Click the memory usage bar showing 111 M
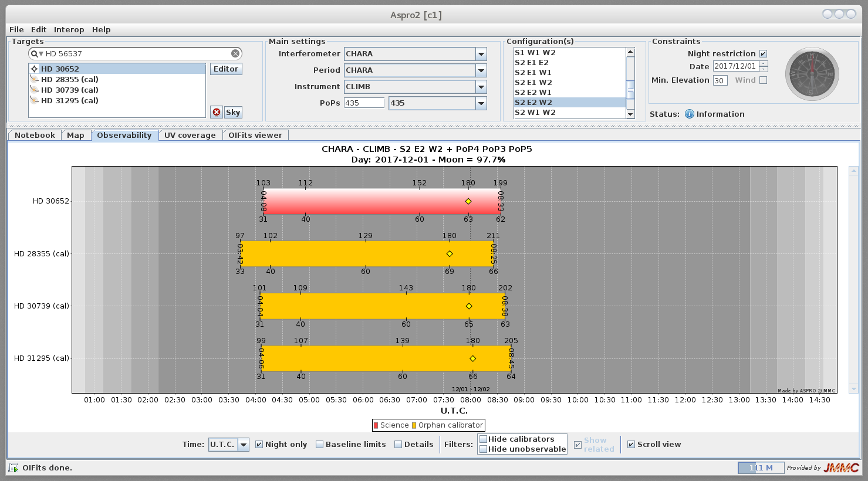868x481 pixels. point(761,468)
